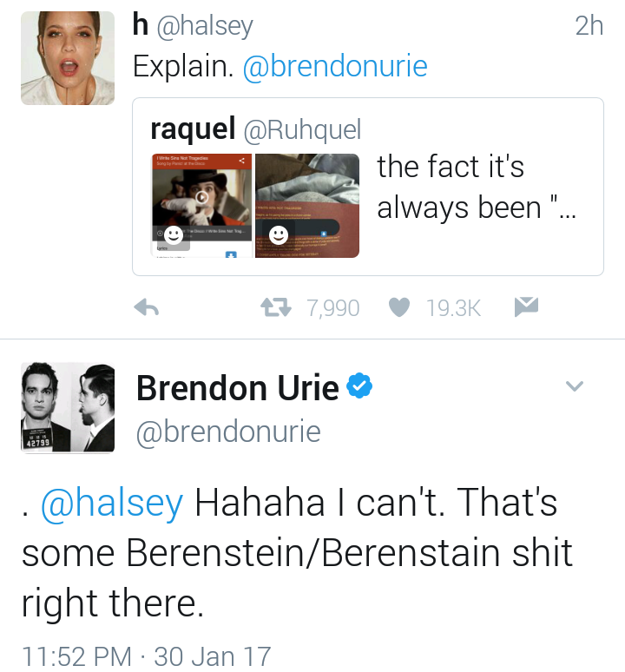Click Brendon Urie's blue verified badge
Viewport: 625px width, 672px height.
359,386
